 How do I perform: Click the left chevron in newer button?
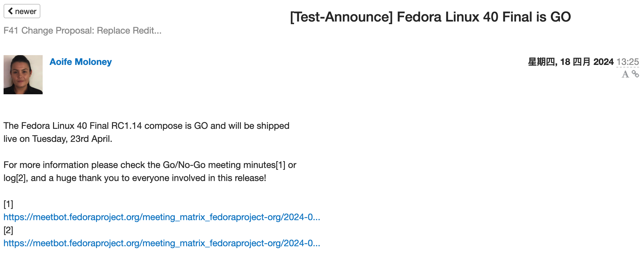10,11
